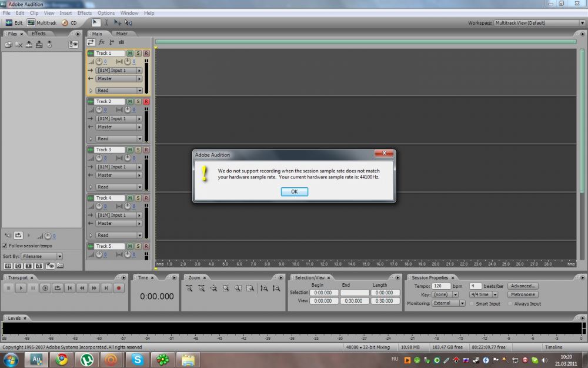Open Track 1 input assignment dropdown
This screenshot has width=588, height=368.
point(119,71)
